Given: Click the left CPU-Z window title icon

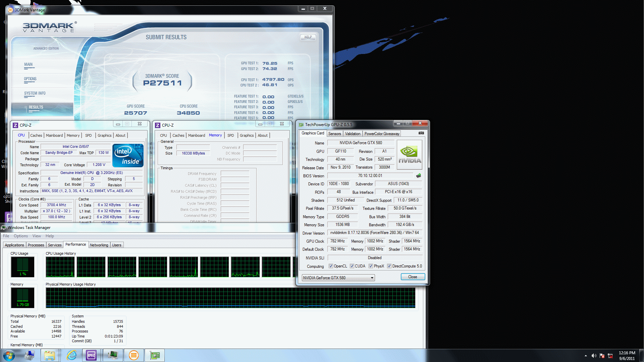Looking at the screenshot, I should tap(15, 125).
